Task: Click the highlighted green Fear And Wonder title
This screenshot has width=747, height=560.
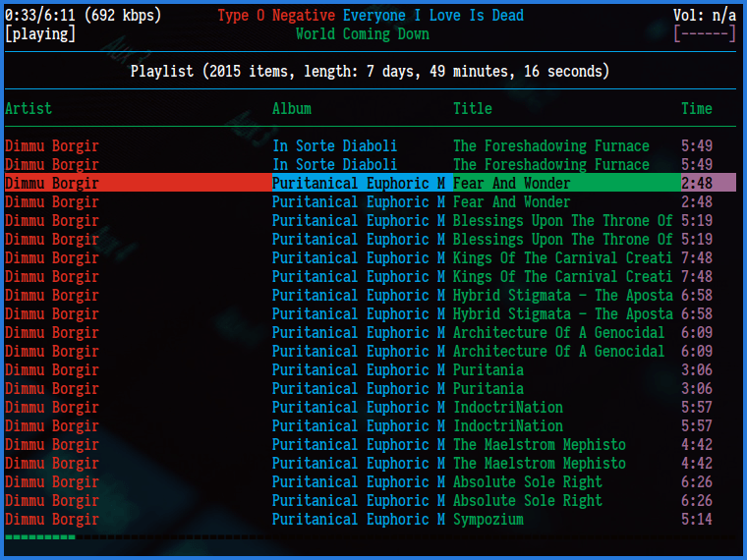Action: pyautogui.click(x=566, y=183)
